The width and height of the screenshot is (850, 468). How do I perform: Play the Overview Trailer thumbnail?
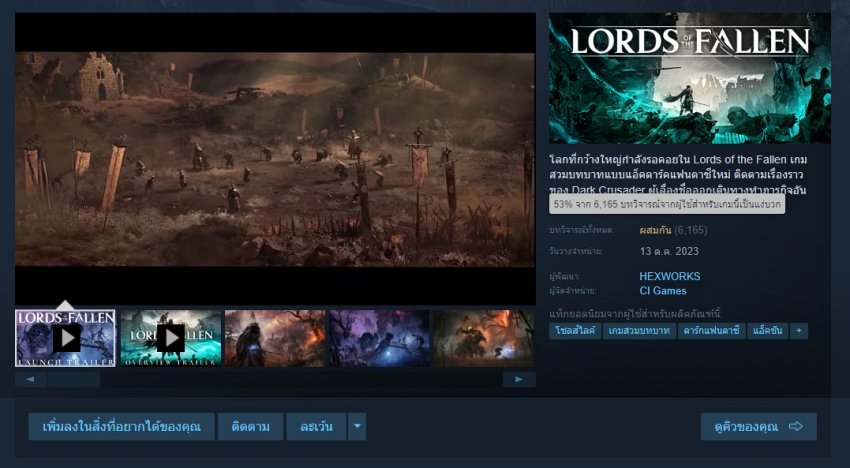coord(171,338)
